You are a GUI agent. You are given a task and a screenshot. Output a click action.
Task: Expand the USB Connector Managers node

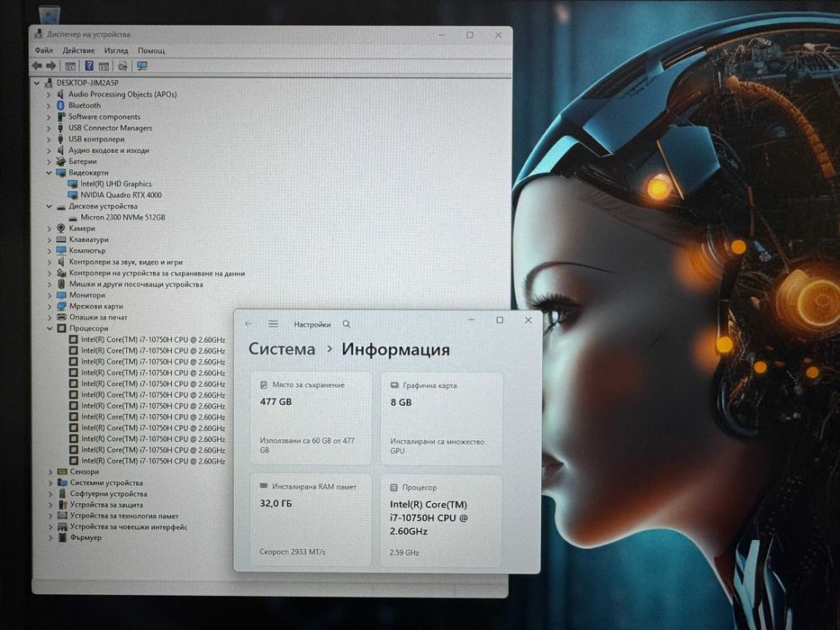click(x=49, y=128)
